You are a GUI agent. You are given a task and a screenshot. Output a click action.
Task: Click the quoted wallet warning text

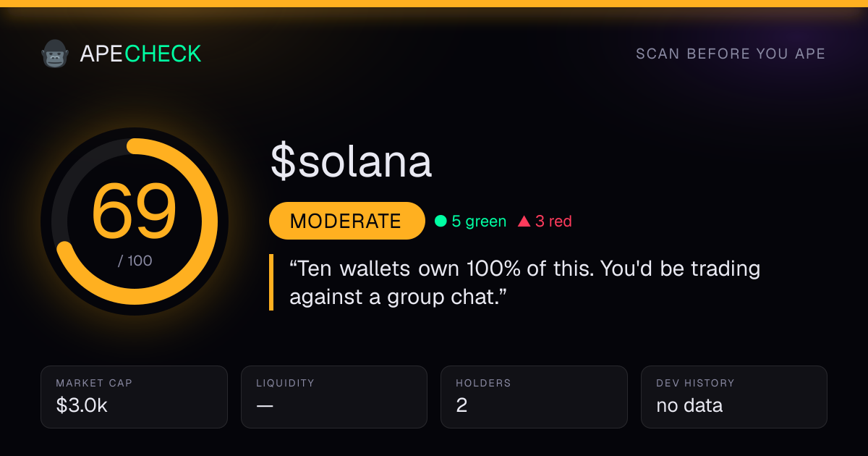524,282
